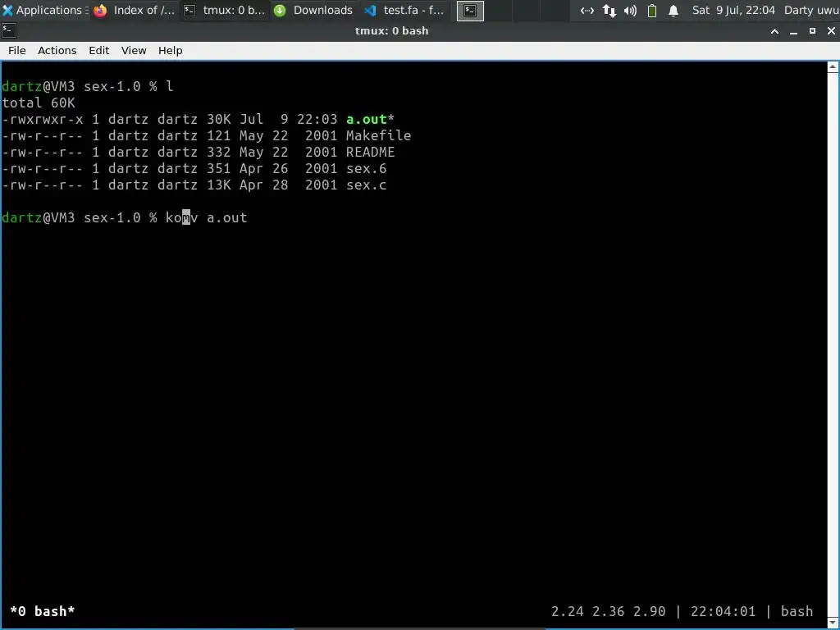The image size is (840, 630).
Task: Maximize the tmux terminal window
Action: [x=812, y=31]
